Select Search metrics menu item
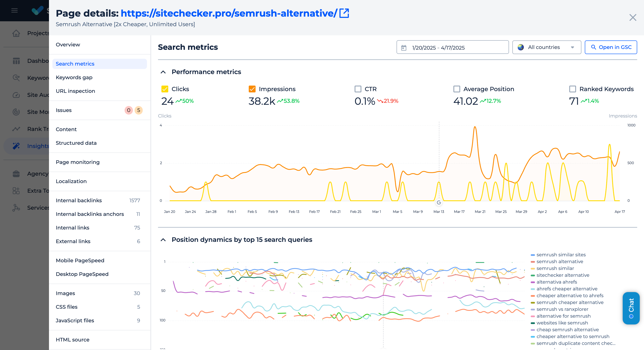 pos(99,64)
